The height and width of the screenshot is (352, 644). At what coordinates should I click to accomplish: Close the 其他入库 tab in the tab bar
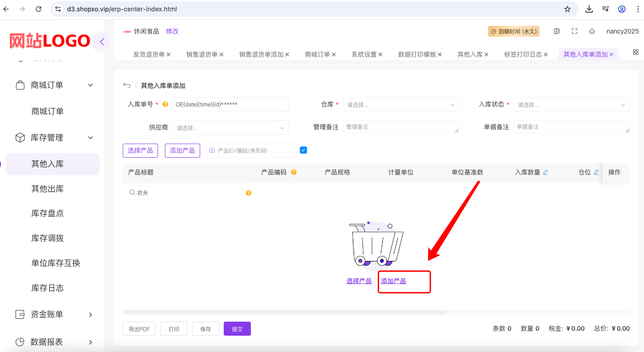tap(486, 54)
